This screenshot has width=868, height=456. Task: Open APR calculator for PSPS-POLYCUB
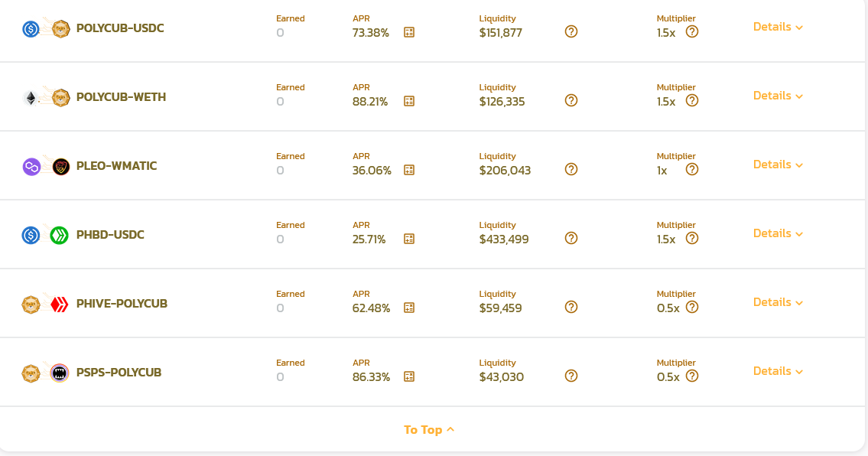(409, 376)
